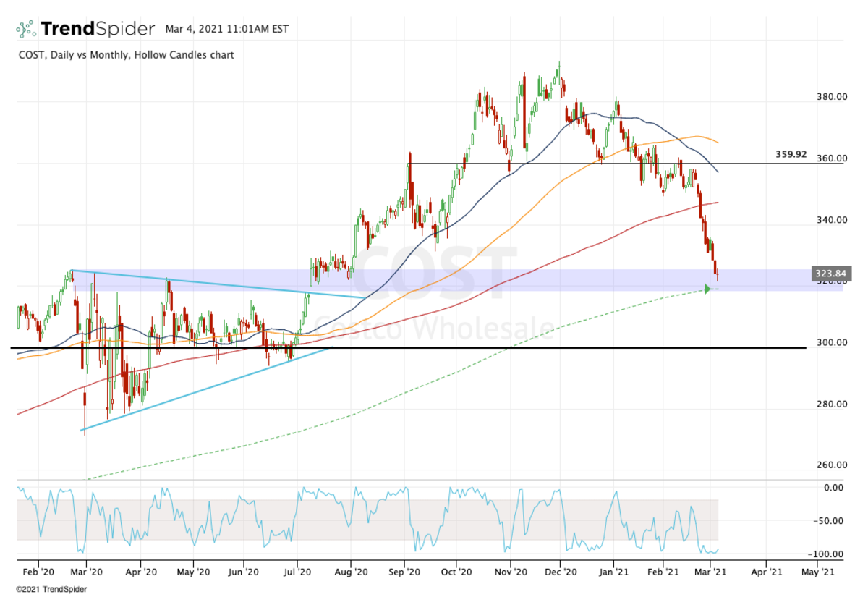Click the 260.00 price axis label

(x=832, y=465)
